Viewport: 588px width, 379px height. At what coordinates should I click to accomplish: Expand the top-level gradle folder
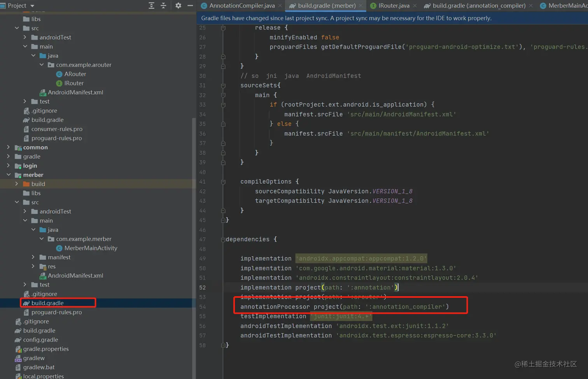[x=8, y=156]
